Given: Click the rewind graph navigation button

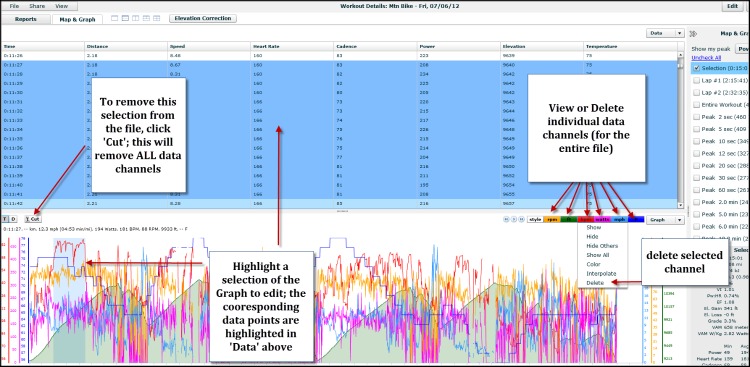Looking at the screenshot, I should [506, 220].
